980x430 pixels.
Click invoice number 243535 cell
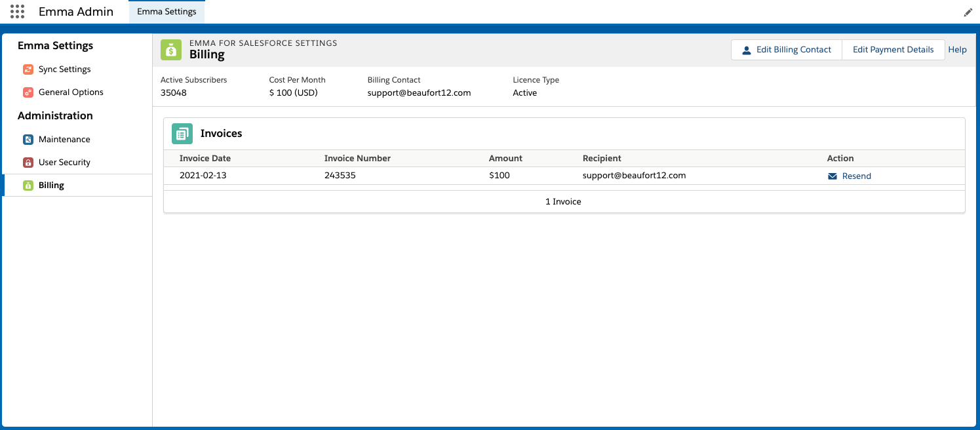click(340, 176)
